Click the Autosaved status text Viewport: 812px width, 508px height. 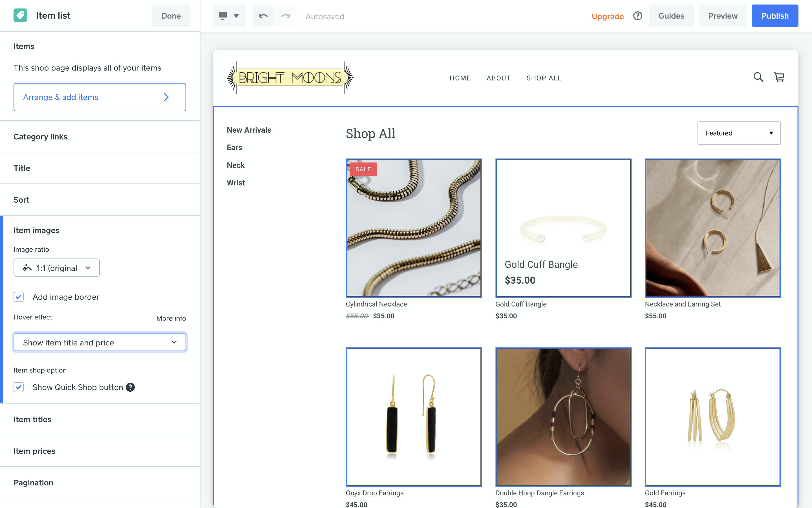point(325,16)
